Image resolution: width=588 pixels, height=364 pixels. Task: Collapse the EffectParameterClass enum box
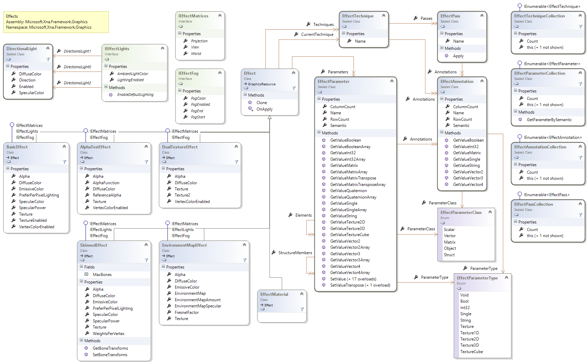pos(490,212)
